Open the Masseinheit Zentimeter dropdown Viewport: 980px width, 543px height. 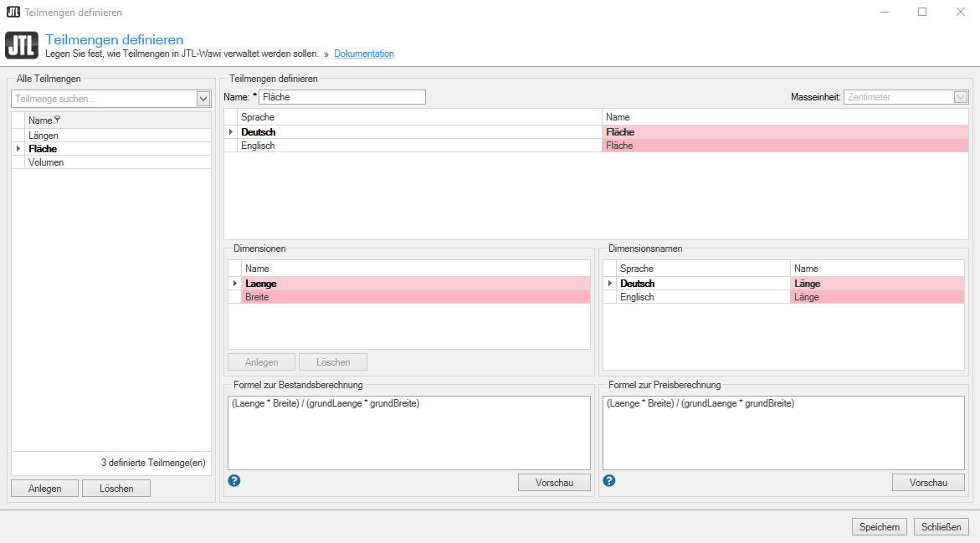pyautogui.click(x=961, y=97)
